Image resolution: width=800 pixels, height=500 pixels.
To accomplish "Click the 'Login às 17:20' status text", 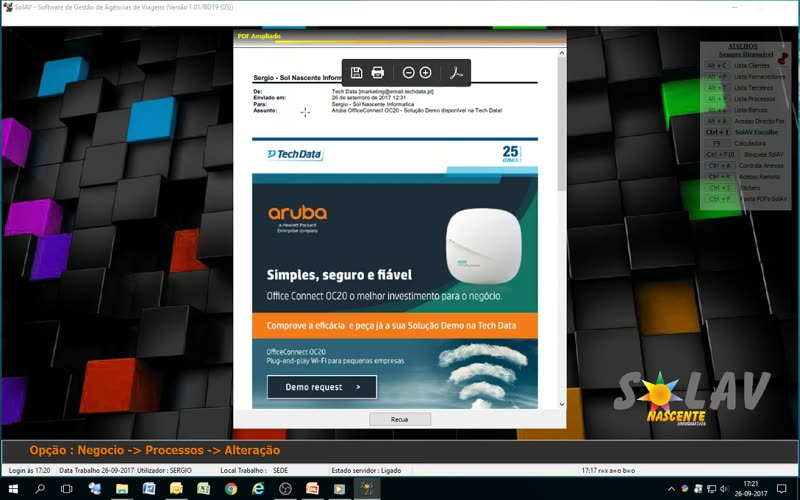I will (x=30, y=470).
